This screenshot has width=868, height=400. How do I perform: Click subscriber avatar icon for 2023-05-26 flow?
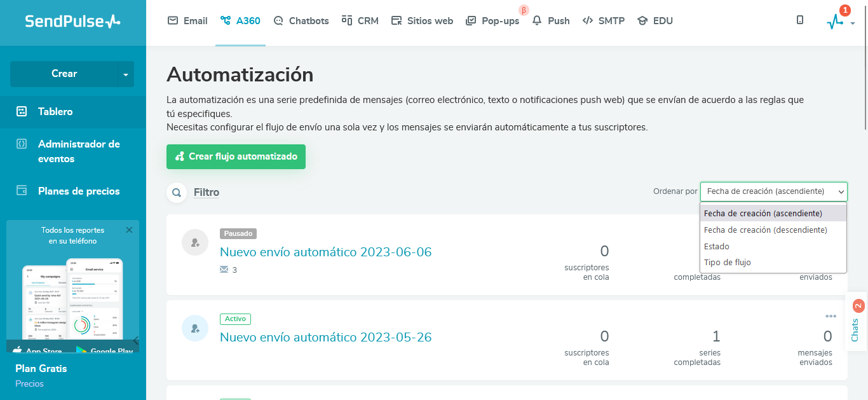pyautogui.click(x=195, y=328)
